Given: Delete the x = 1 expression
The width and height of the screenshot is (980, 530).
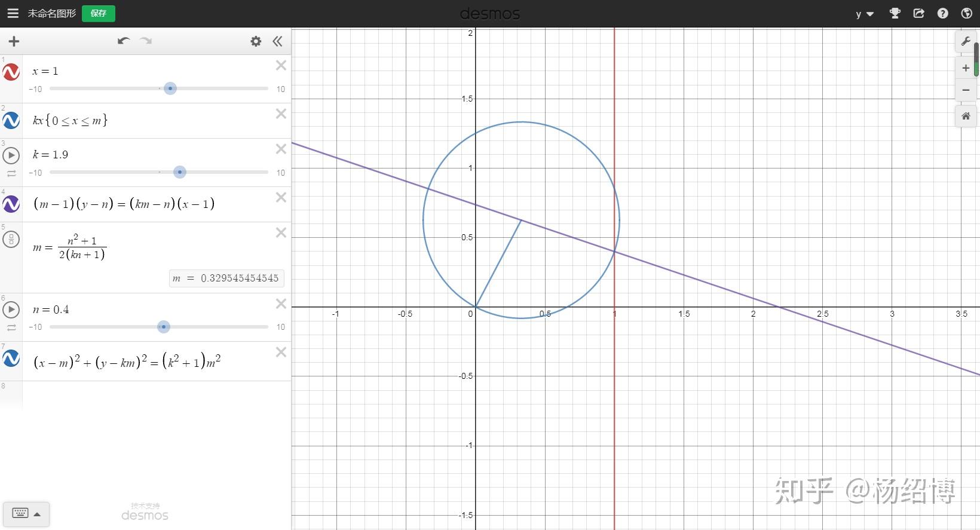Looking at the screenshot, I should [281, 66].
